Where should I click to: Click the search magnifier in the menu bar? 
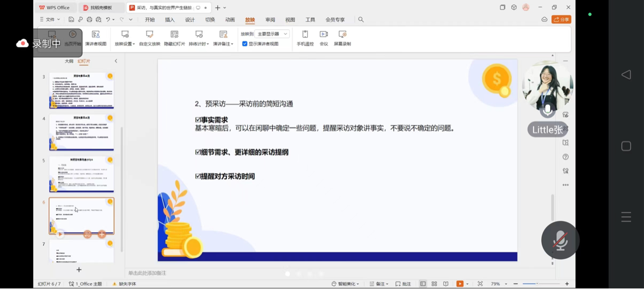point(361,20)
